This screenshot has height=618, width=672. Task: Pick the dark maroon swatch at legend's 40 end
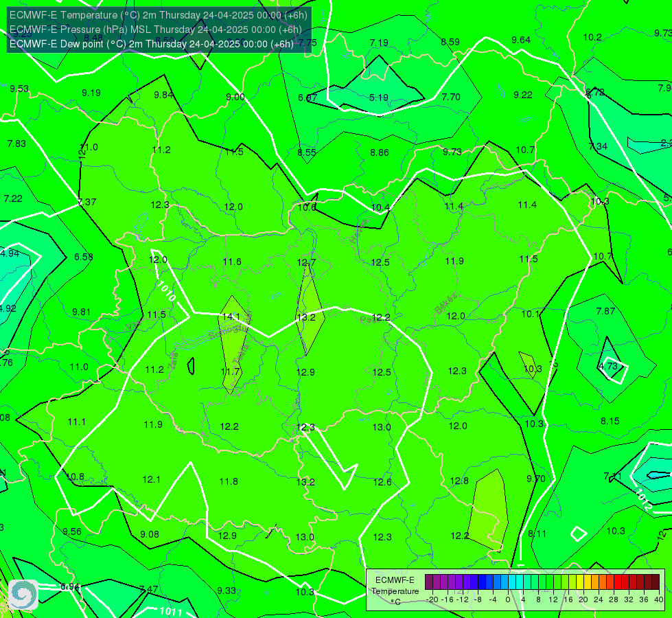656,582
